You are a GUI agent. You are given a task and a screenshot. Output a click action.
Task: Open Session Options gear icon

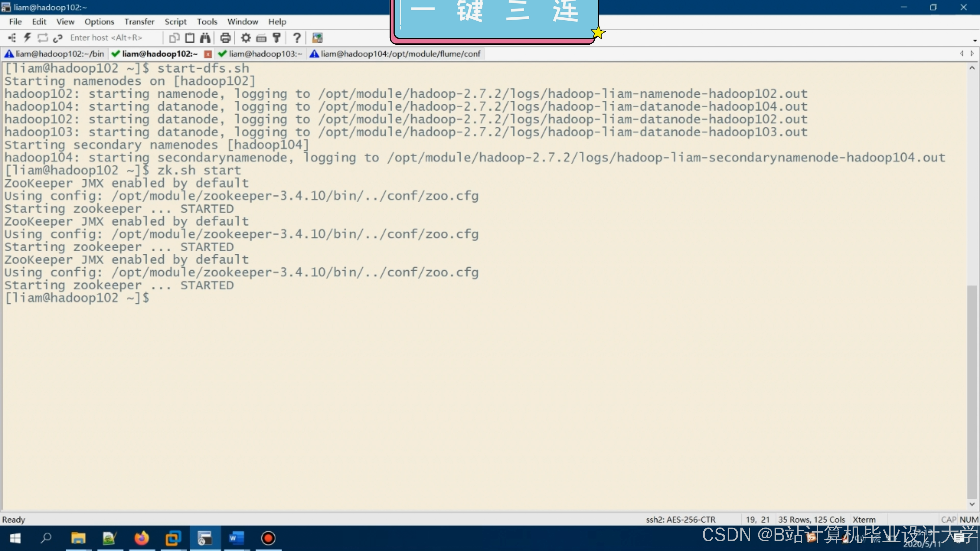point(246,38)
